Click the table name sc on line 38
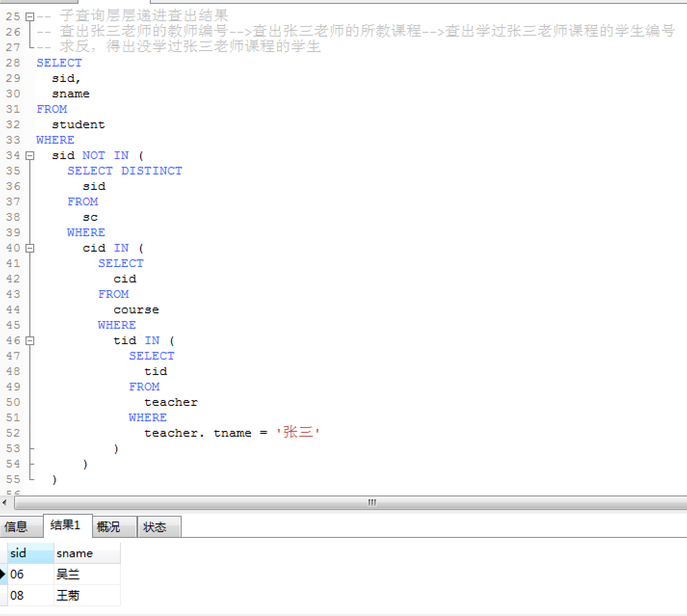The image size is (687, 616). [90, 217]
